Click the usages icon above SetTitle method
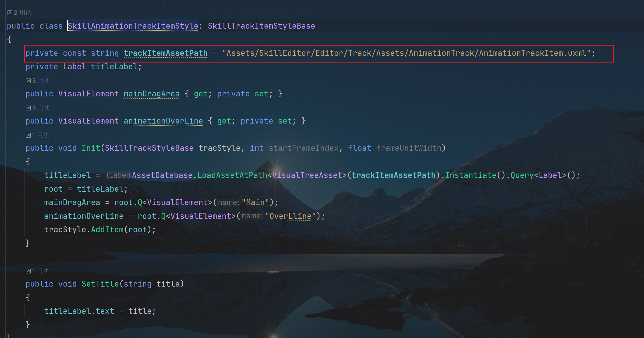 click(28, 271)
